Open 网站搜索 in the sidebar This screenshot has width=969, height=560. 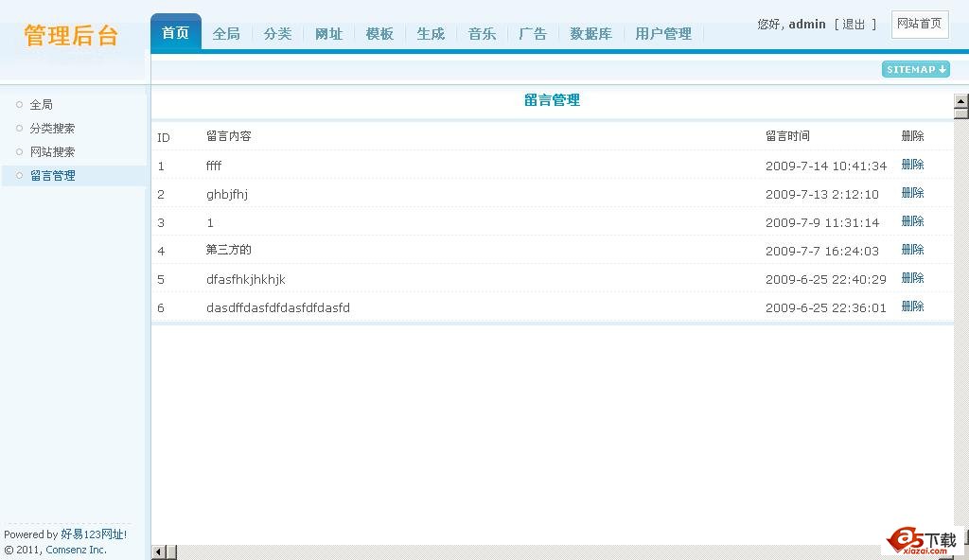click(52, 152)
